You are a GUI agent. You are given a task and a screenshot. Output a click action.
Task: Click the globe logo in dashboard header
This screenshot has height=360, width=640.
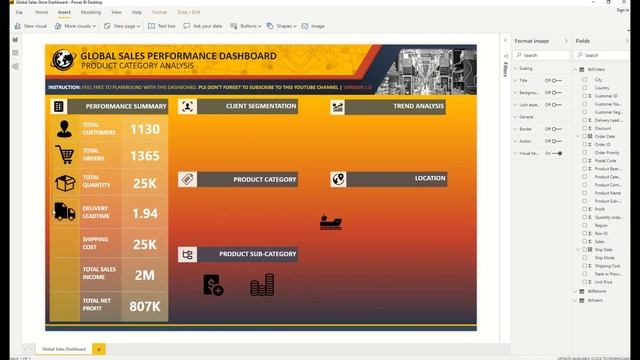tap(63, 60)
